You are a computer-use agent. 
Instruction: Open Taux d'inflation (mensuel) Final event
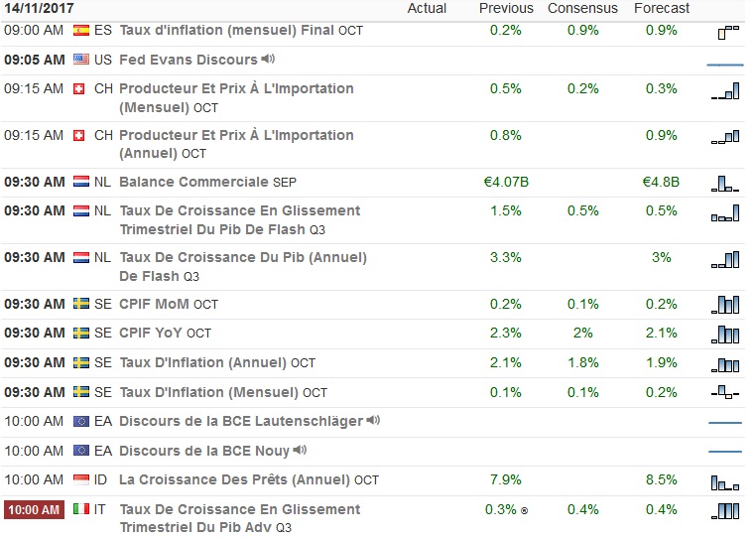pyautogui.click(x=226, y=31)
